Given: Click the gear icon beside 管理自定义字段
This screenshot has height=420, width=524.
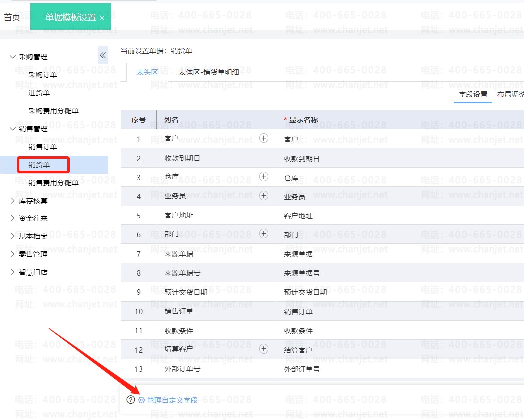Looking at the screenshot, I should click(141, 400).
